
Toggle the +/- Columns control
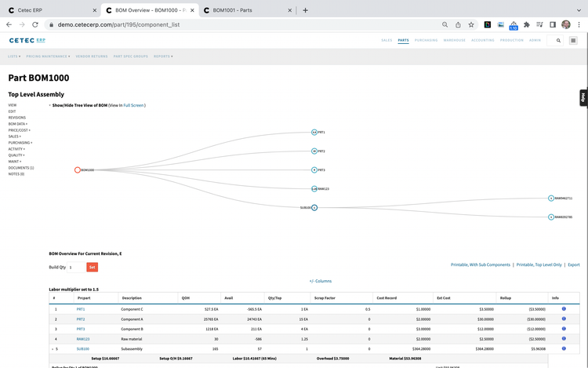point(320,281)
